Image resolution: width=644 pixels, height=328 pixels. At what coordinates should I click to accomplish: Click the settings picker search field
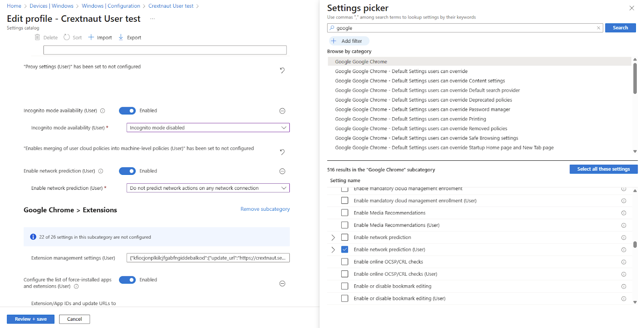[x=465, y=28]
